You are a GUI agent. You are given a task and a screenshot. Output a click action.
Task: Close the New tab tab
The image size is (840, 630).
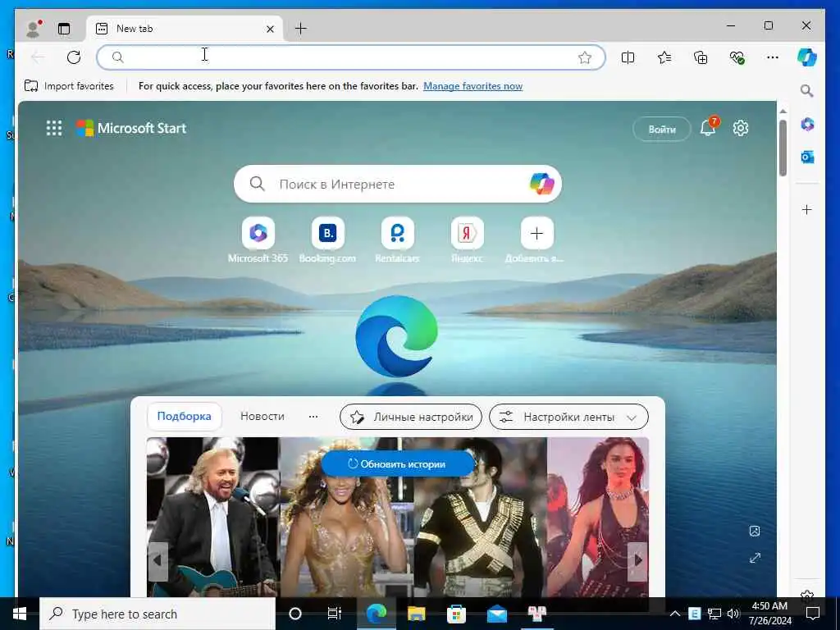(x=270, y=29)
